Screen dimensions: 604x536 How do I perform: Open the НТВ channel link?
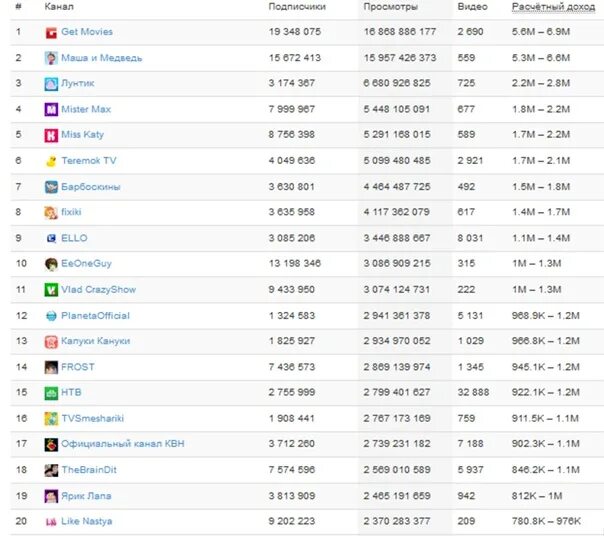71,392
